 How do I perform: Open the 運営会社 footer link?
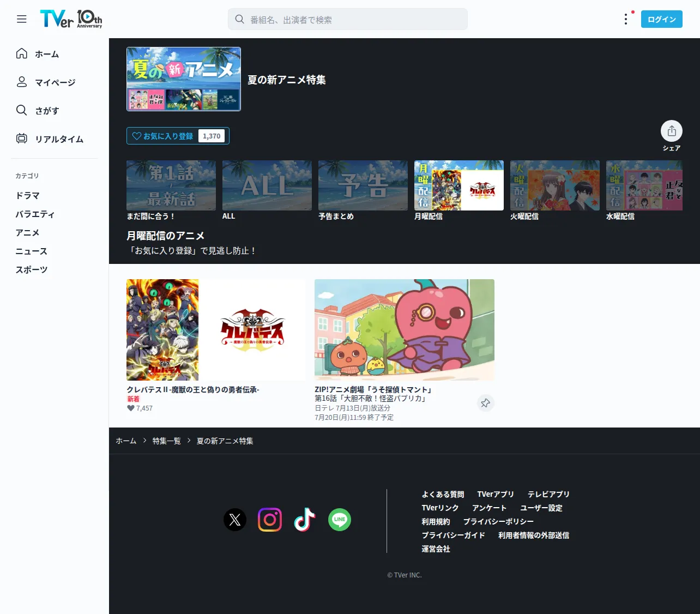coord(436,549)
